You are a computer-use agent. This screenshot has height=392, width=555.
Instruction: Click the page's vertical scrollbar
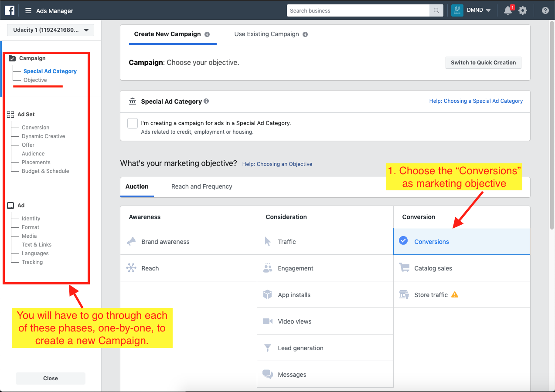pyautogui.click(x=552, y=131)
